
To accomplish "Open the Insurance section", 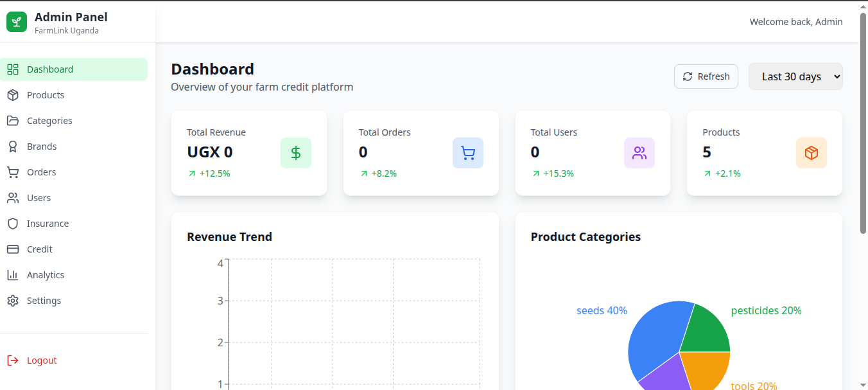I will [x=74, y=224].
